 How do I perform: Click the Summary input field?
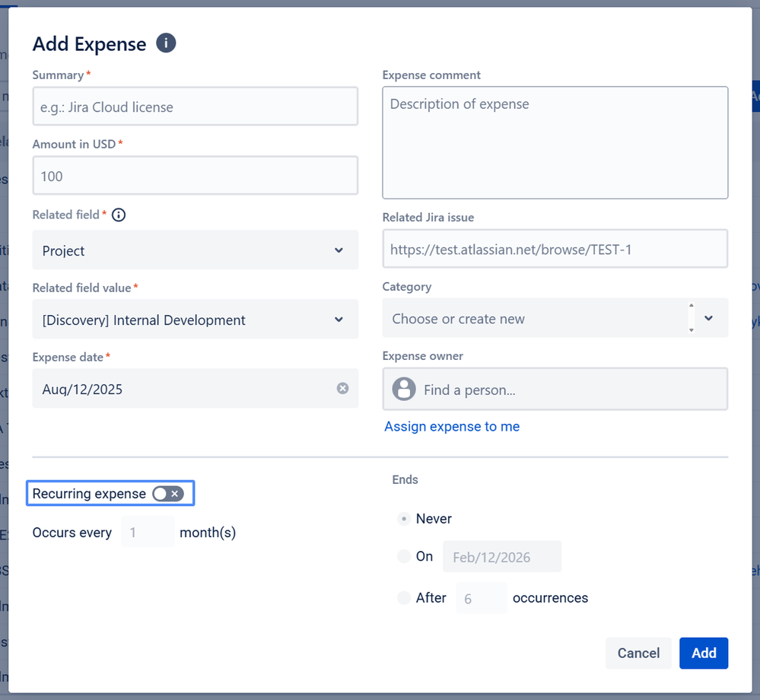pyautogui.click(x=196, y=107)
